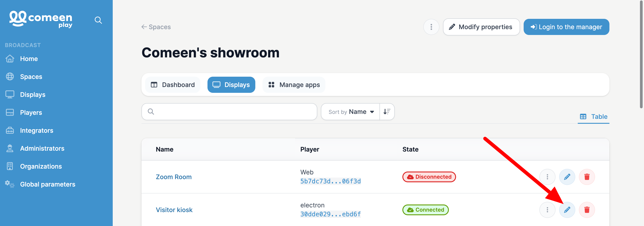Click the page vertical scrollbar
The height and width of the screenshot is (226, 644).
pyautogui.click(x=641, y=54)
